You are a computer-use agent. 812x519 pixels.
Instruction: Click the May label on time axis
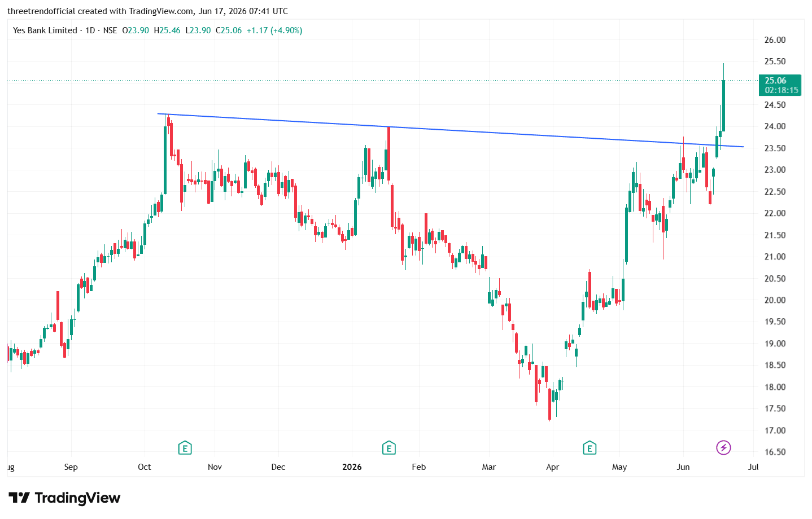pyautogui.click(x=619, y=467)
